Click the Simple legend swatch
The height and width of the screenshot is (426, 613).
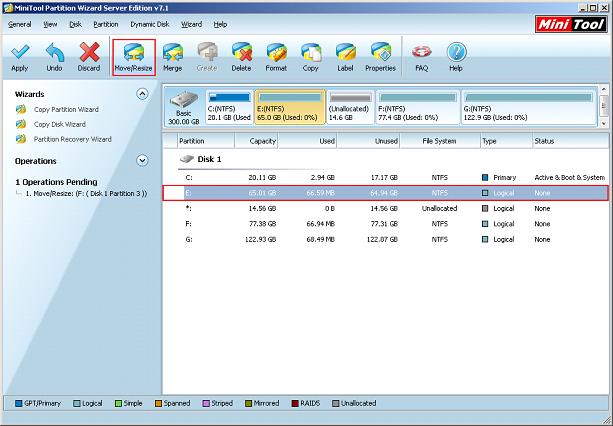(x=118, y=403)
